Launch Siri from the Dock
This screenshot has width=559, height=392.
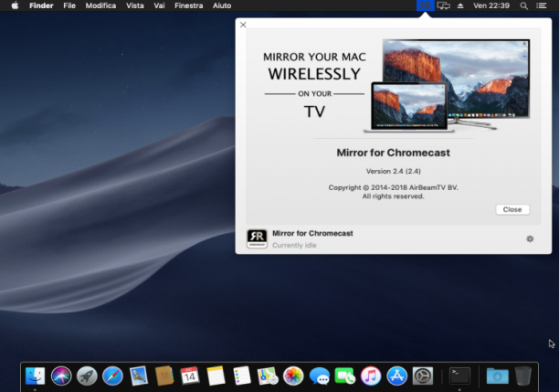(61, 376)
